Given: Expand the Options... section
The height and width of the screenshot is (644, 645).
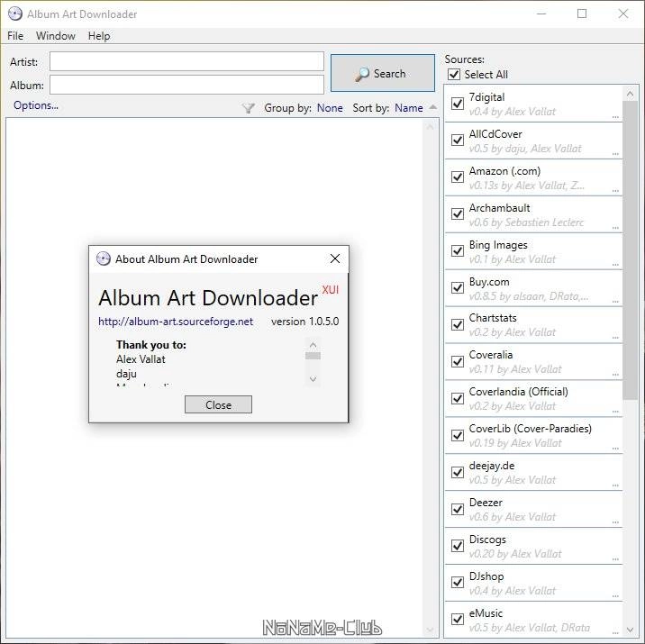Looking at the screenshot, I should 36,105.
